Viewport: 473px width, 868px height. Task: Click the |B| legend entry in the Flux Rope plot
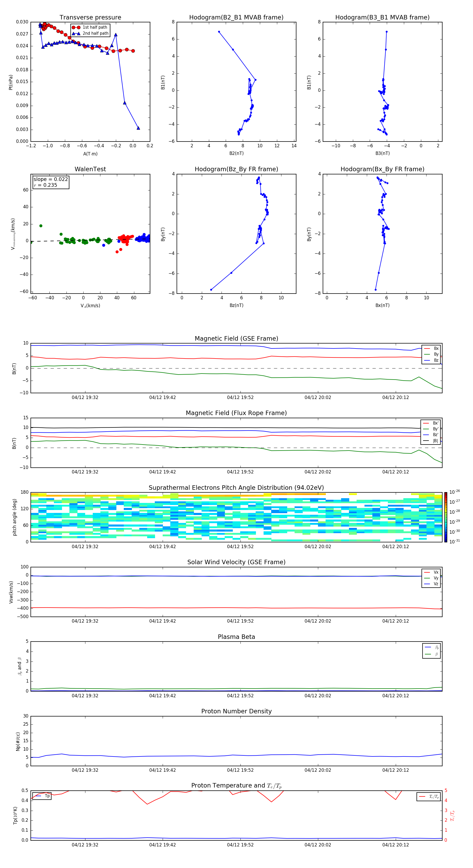(x=431, y=441)
